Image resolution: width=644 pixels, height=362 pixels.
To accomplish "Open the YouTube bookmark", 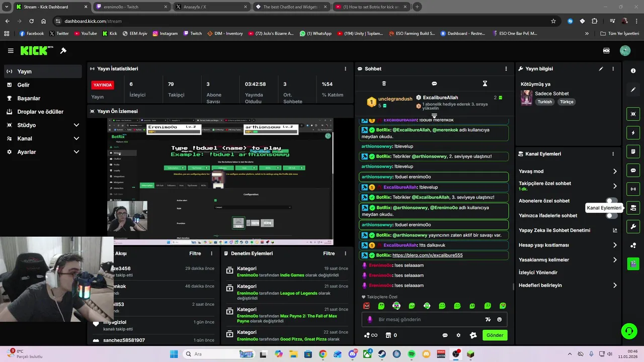I will pyautogui.click(x=86, y=33).
